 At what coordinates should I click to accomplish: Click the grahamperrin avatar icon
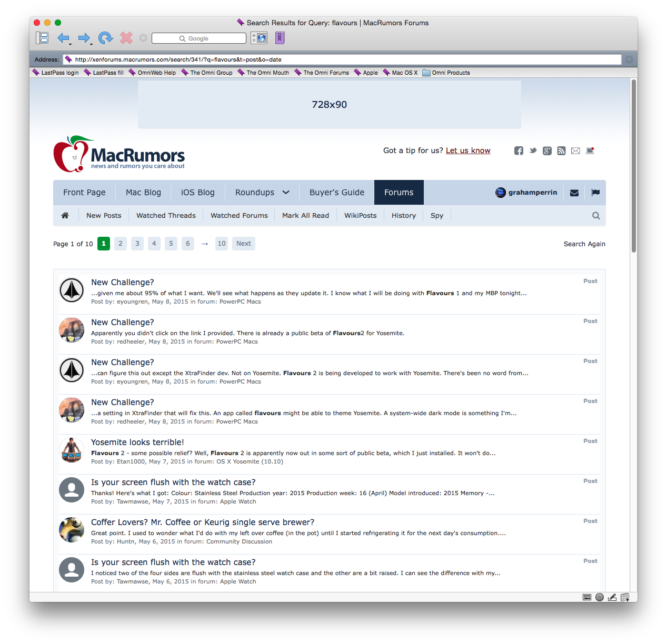(x=501, y=193)
